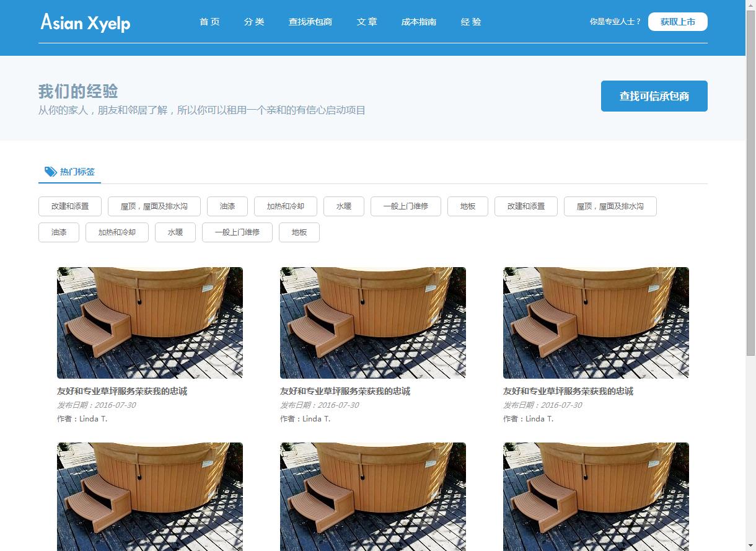Choose the 油漆 tag in the second row
This screenshot has height=551, width=756.
click(x=59, y=232)
